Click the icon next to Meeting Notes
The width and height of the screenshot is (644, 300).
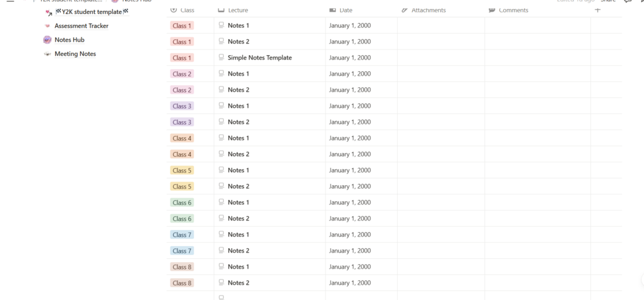pyautogui.click(x=47, y=54)
